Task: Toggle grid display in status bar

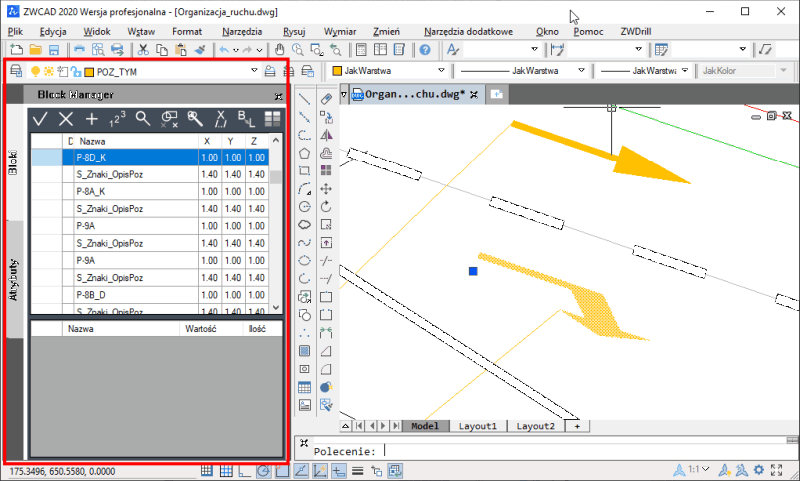Action: click(226, 471)
